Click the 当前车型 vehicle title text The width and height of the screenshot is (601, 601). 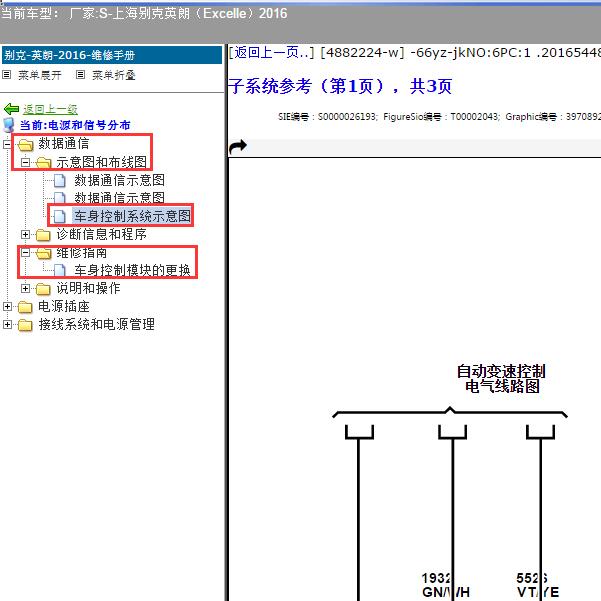coord(144,14)
